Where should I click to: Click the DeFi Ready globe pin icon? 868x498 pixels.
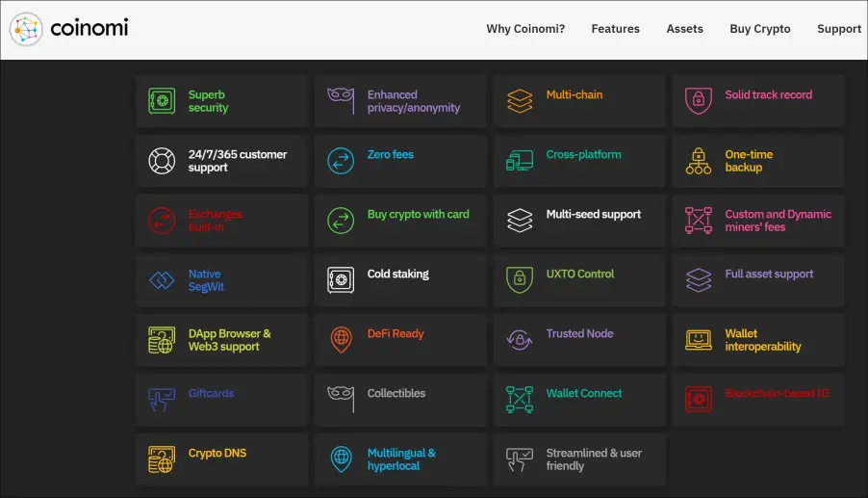click(341, 340)
